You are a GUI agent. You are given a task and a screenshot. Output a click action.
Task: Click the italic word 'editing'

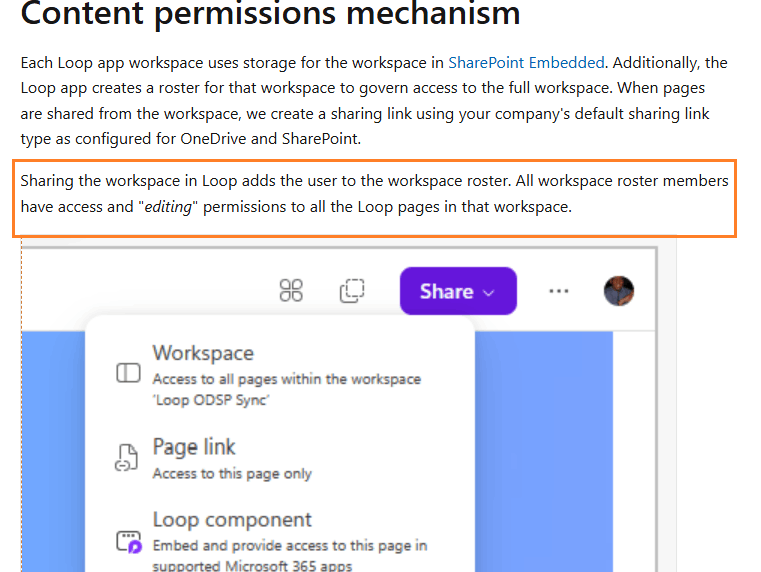tap(168, 207)
